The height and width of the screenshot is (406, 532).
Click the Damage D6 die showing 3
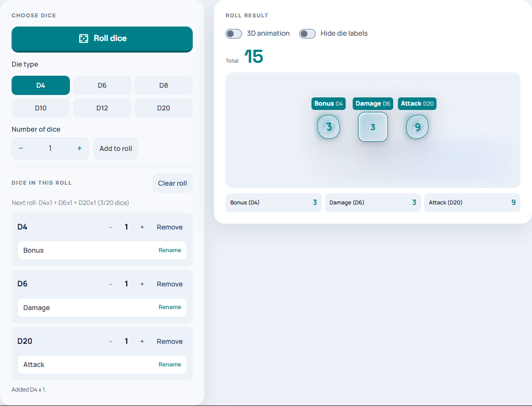pos(373,127)
